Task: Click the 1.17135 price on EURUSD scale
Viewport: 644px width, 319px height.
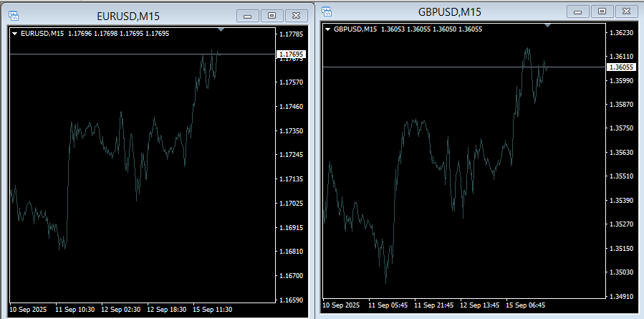Action: click(291, 178)
